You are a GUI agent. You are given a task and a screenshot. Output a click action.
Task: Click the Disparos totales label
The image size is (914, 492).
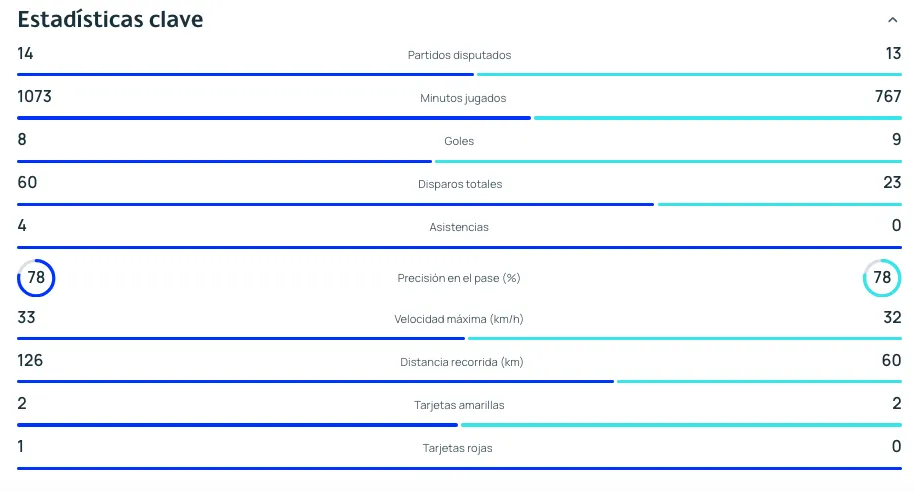point(460,184)
